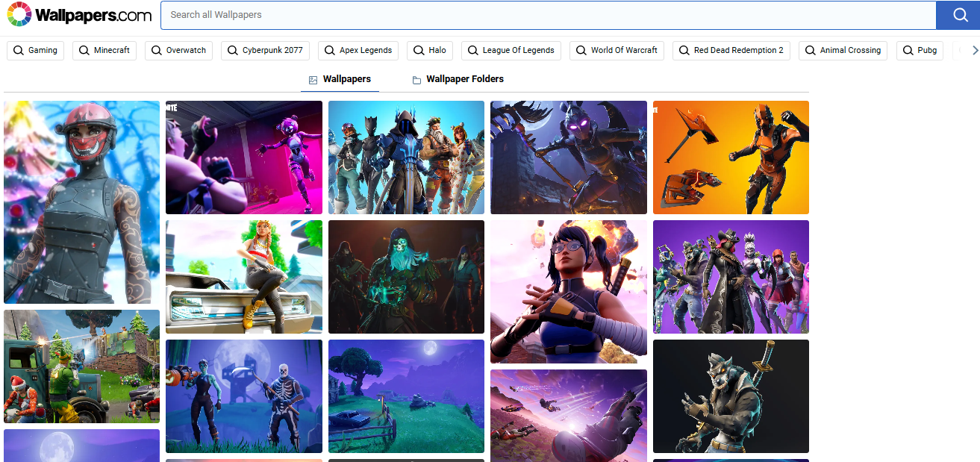This screenshot has width=980, height=462.
Task: Switch to the Wallpaper Folders tab
Action: click(458, 79)
